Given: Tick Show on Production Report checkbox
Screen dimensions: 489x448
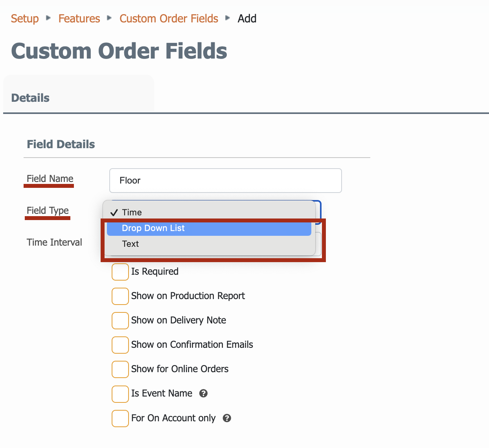Looking at the screenshot, I should pyautogui.click(x=120, y=296).
